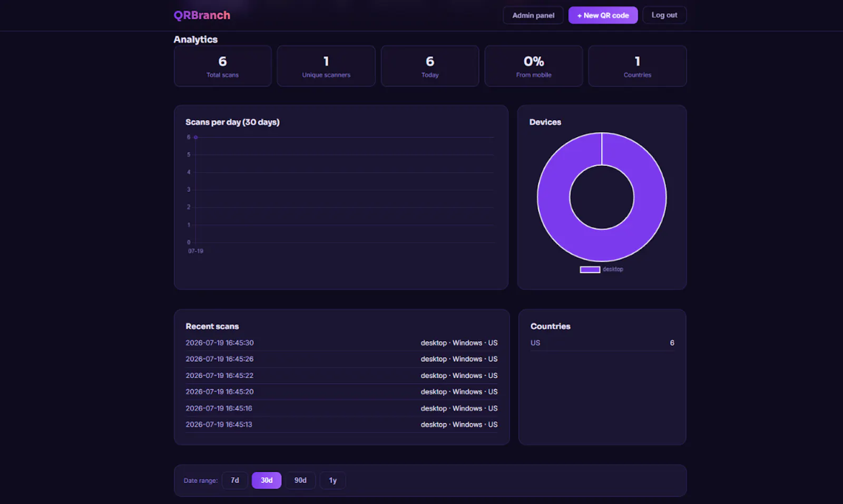843x504 pixels.
Task: Click the Total scans stat card
Action: point(223,66)
